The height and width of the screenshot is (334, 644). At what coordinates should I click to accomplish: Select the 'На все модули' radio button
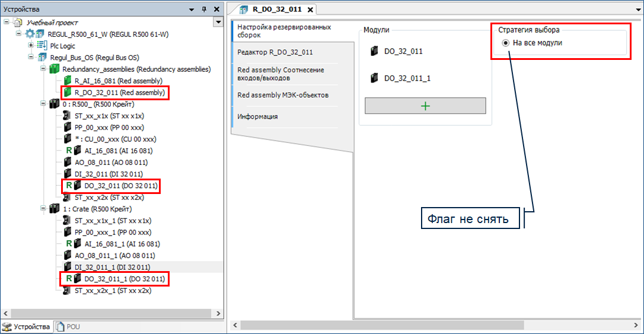click(505, 43)
